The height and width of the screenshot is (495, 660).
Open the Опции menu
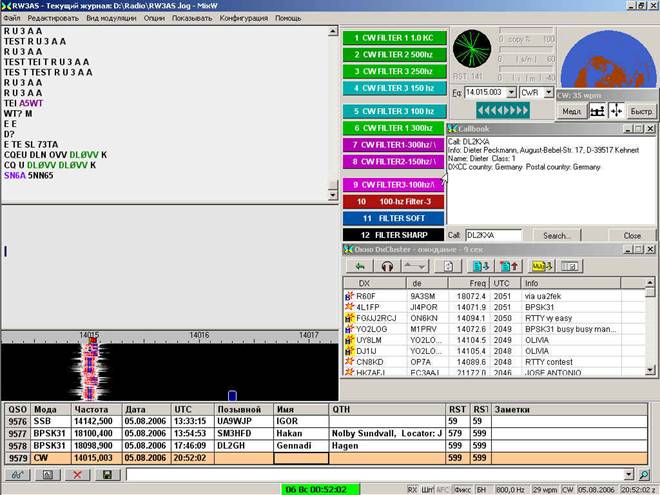154,18
